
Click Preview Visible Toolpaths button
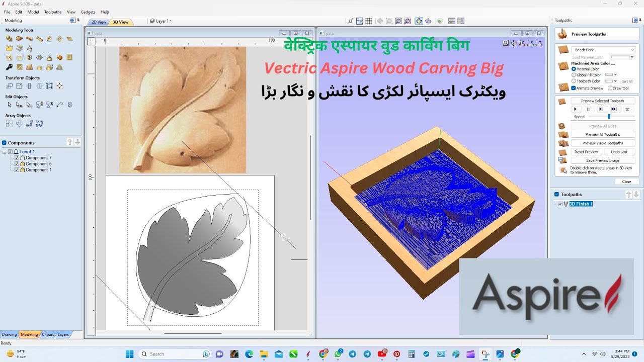point(603,143)
